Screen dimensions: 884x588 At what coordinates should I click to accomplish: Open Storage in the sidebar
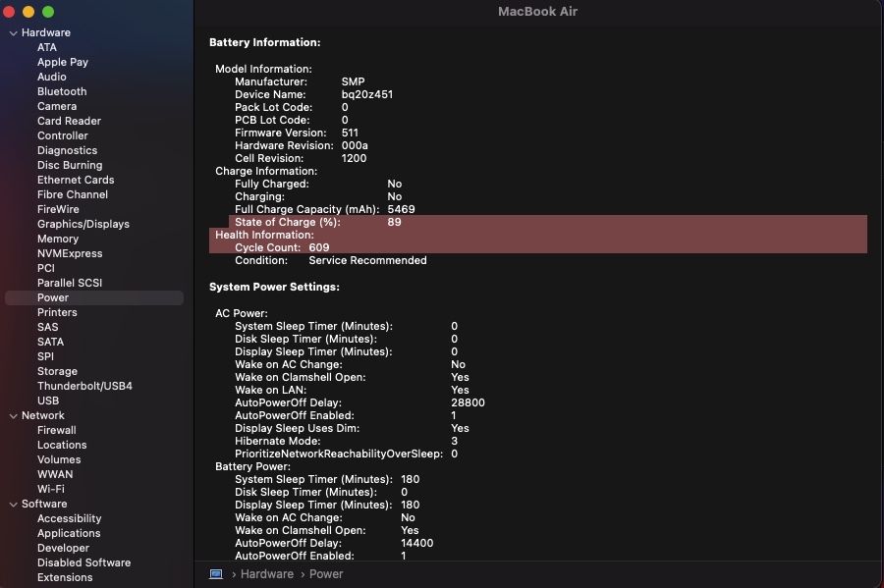point(57,371)
